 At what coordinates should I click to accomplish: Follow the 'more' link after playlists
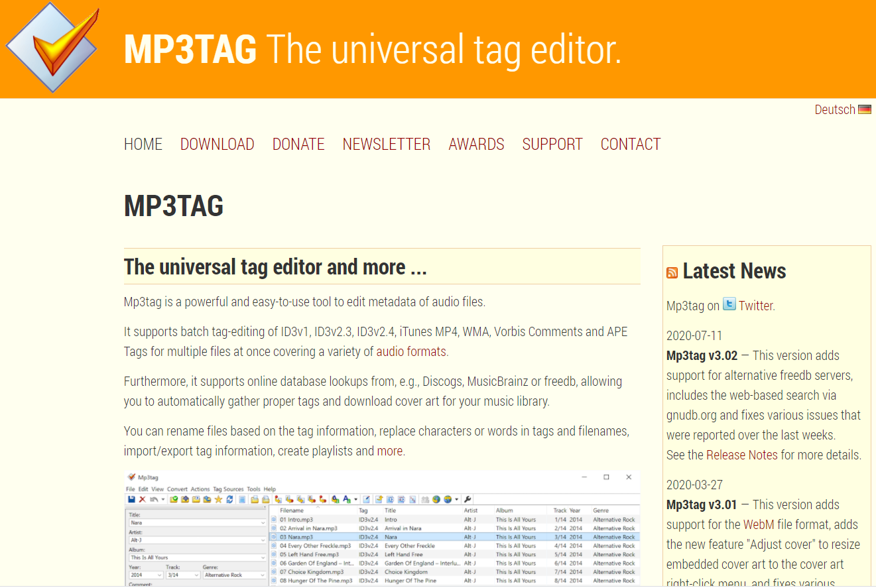click(x=389, y=451)
